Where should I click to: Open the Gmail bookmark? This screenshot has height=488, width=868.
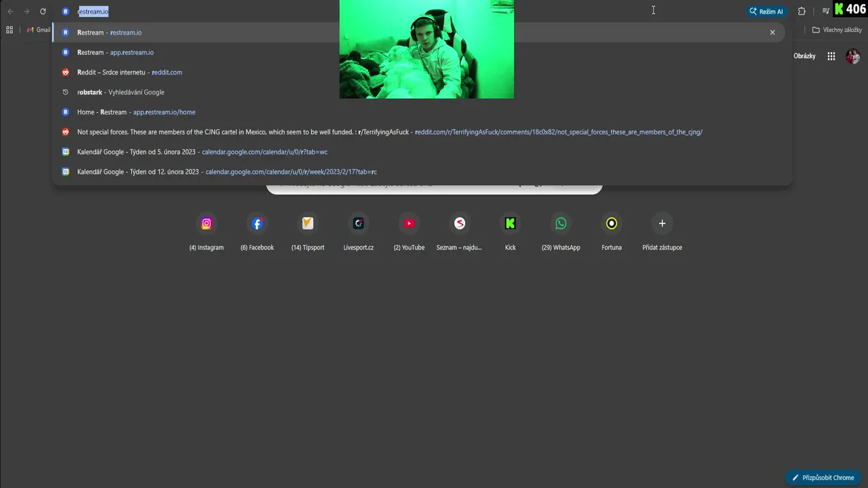[39, 30]
